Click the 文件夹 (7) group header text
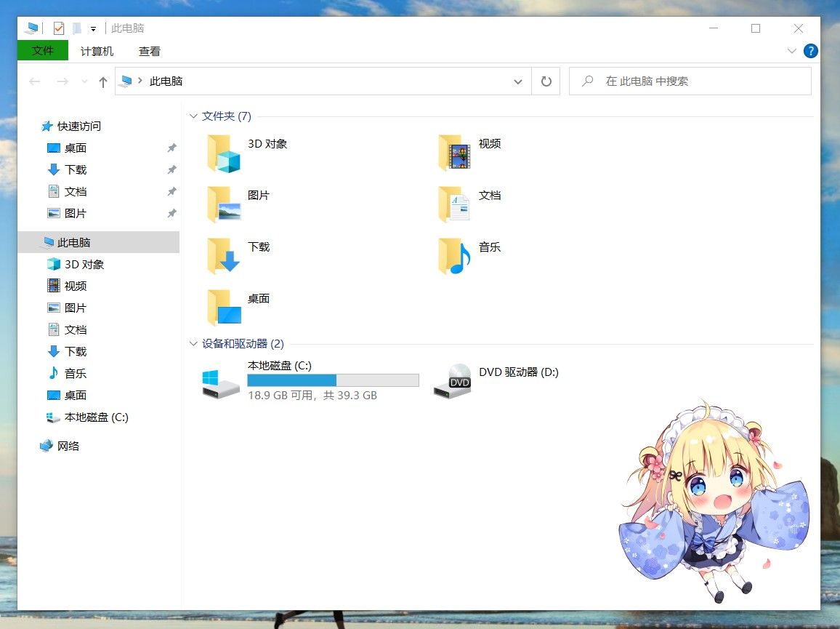The height and width of the screenshot is (629, 840). 227,116
